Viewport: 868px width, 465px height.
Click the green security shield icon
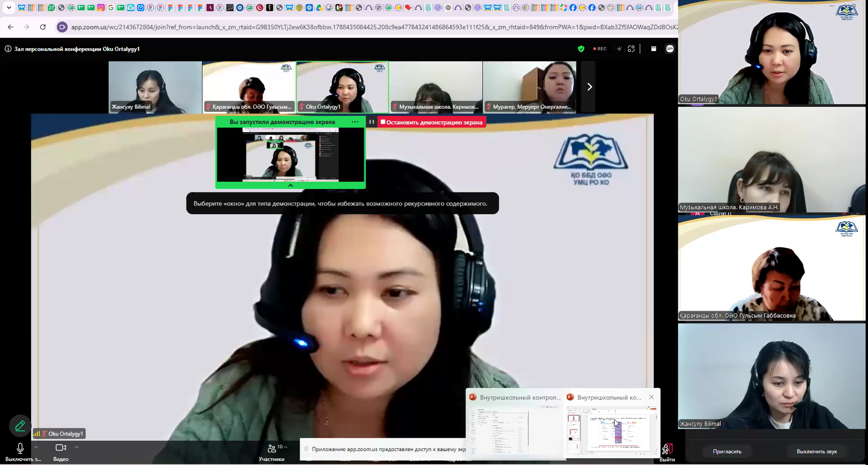pos(581,49)
